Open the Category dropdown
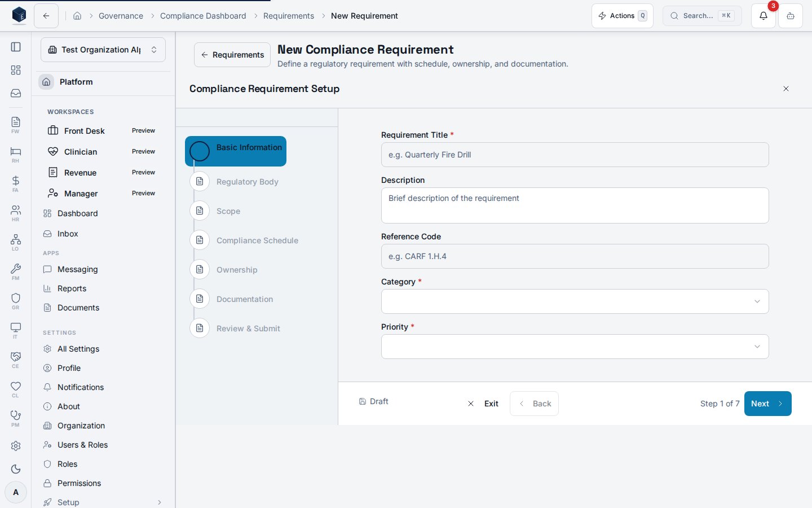The width and height of the screenshot is (812, 508). pos(575,301)
